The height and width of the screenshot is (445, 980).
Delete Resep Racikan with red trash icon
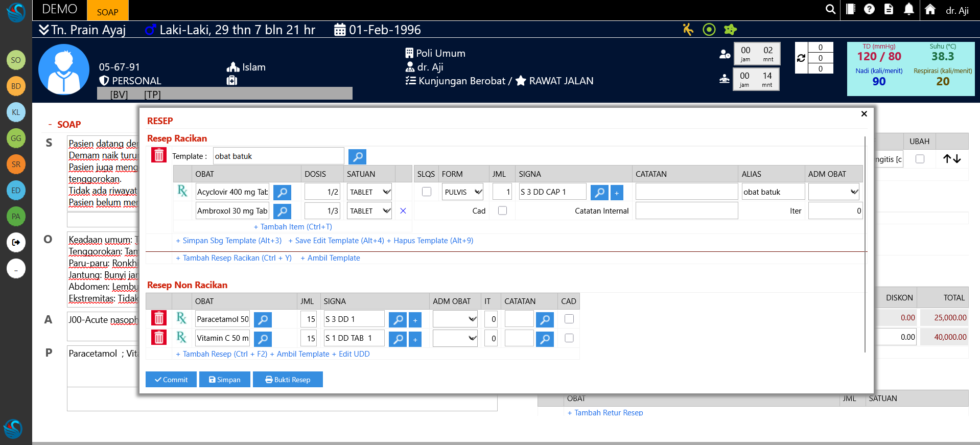(x=159, y=155)
